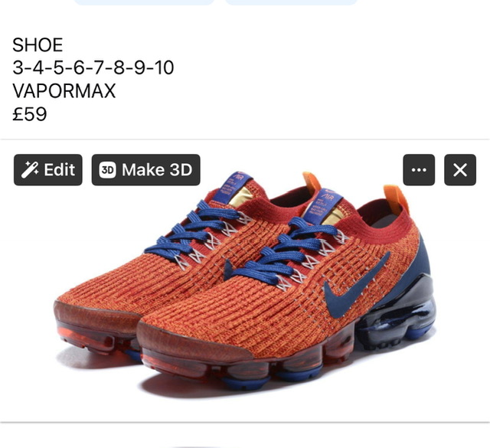Tap the right light-blue button at top
Screen dimensions: 490x448
(291, 2)
